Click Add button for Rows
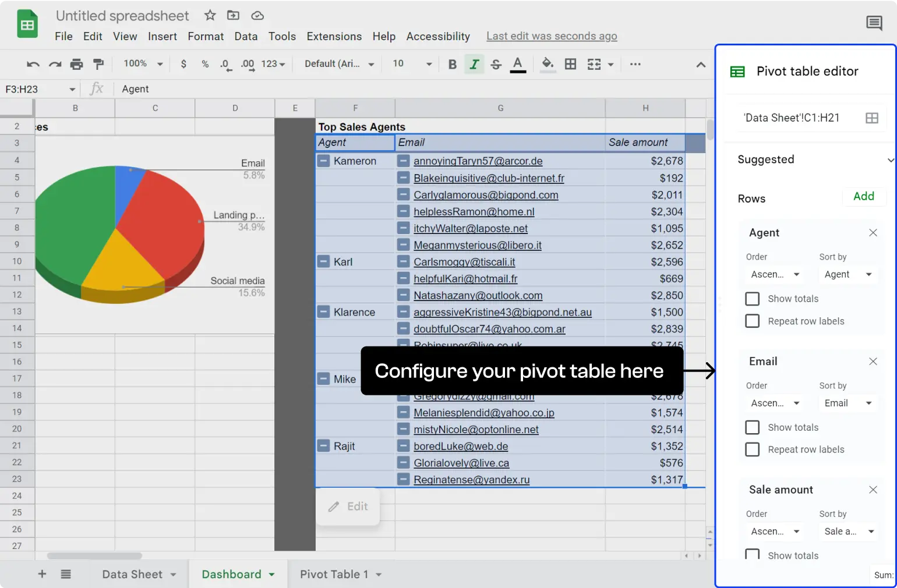Image resolution: width=897 pixels, height=588 pixels. point(864,196)
